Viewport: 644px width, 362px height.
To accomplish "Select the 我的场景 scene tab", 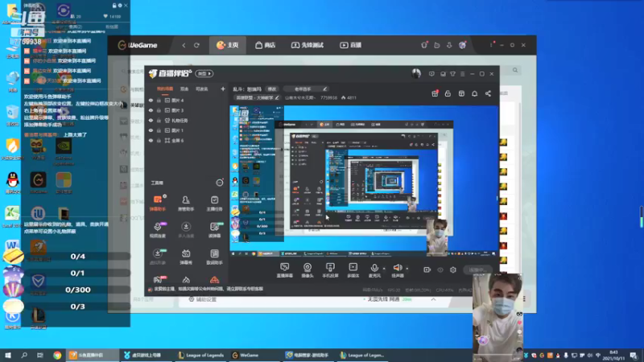I will (165, 88).
